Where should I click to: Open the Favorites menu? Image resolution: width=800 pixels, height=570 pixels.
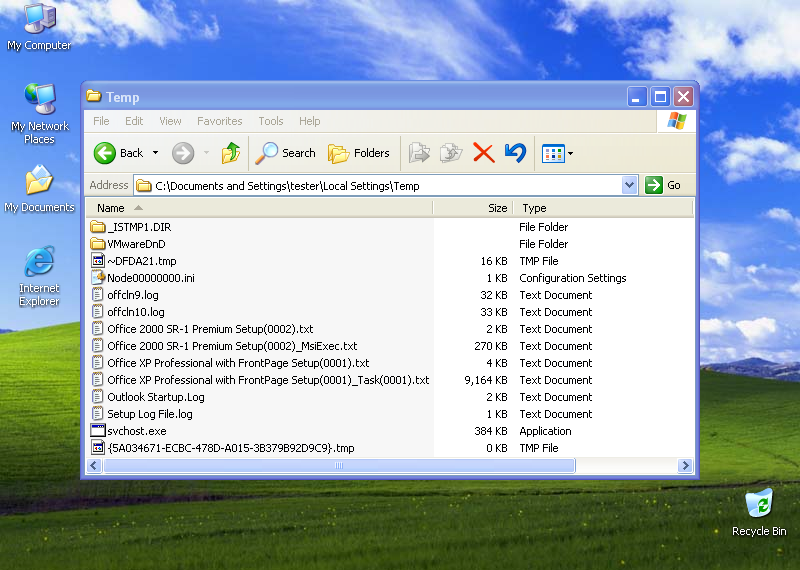tap(219, 121)
